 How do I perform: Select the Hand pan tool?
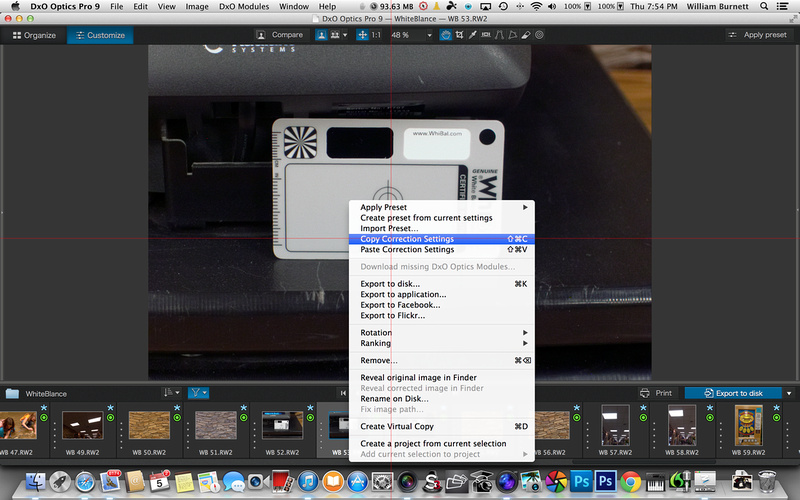445,35
